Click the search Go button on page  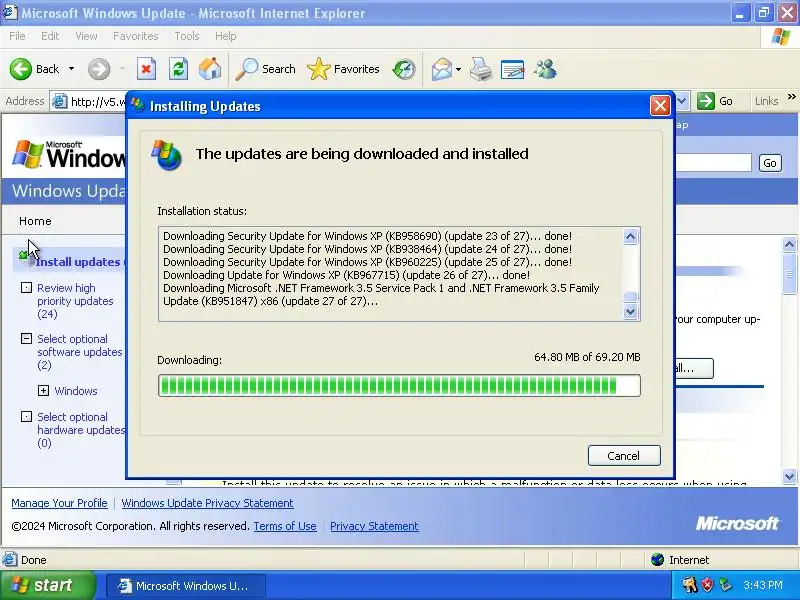(x=770, y=163)
